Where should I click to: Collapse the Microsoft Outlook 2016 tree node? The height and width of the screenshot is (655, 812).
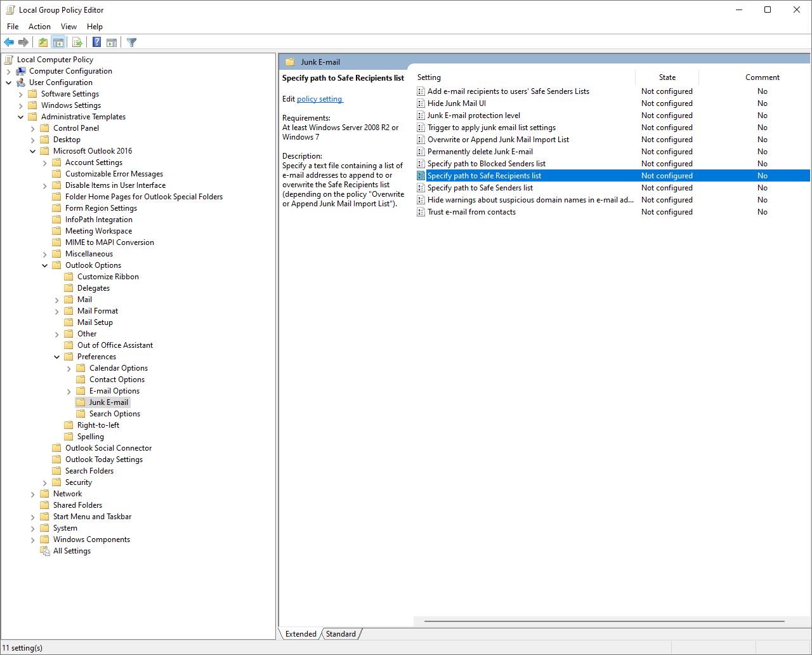click(33, 151)
